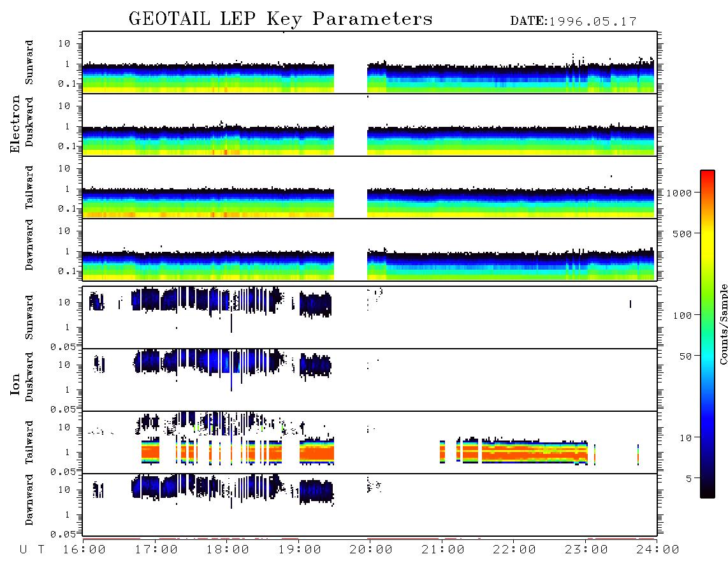The image size is (728, 561).
Task: Click the 0.05 tick of Ion Sunward panel
Action: pyautogui.click(x=62, y=347)
